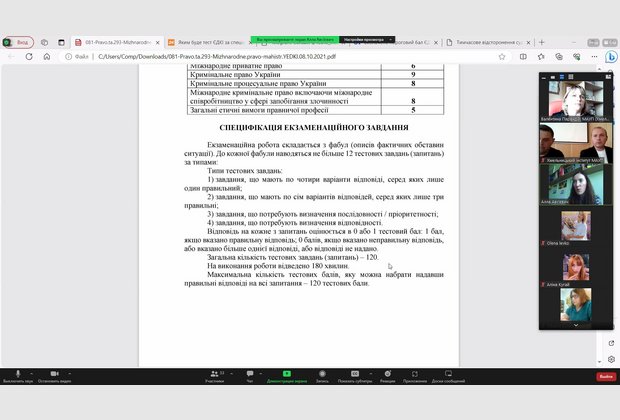
Task: Go to browser home page
Action: [x=47, y=57]
